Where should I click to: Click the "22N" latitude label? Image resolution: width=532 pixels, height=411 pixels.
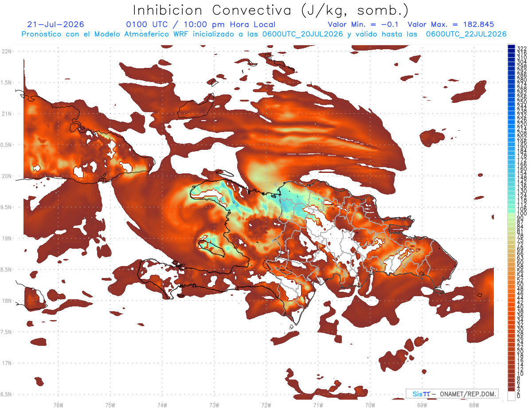tap(6, 51)
